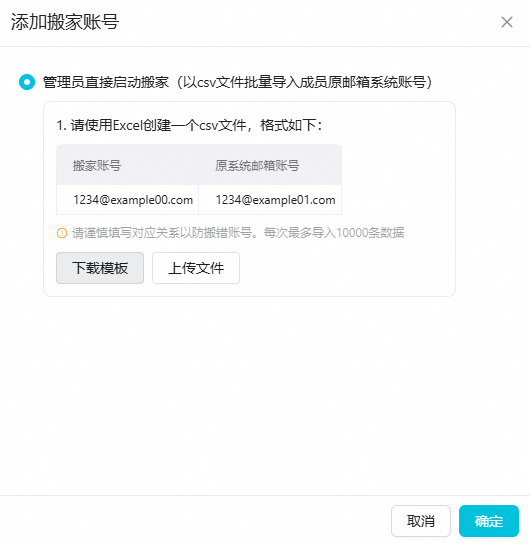Close the 添加搬家账号 dialog with X
Viewport: 530px width, 544px height.
[x=507, y=22]
